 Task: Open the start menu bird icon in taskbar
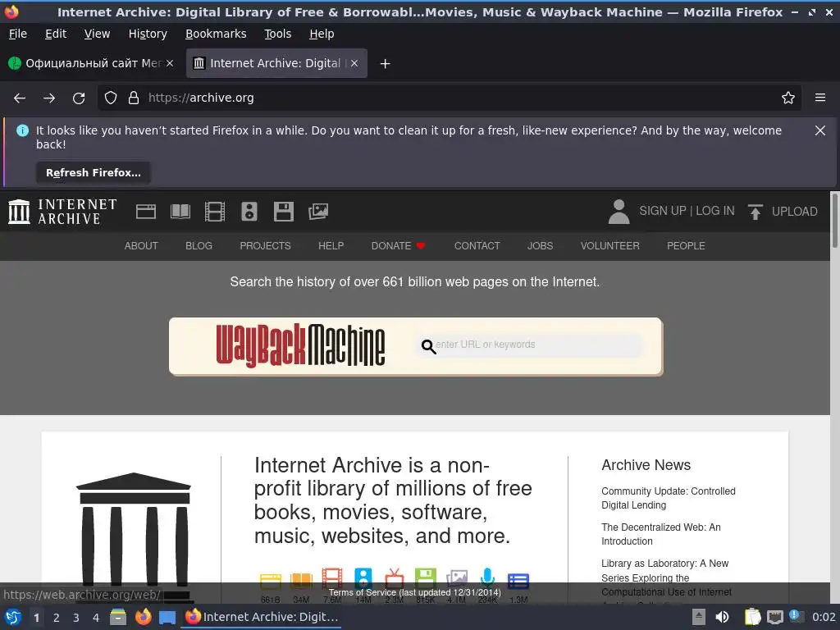(13, 617)
